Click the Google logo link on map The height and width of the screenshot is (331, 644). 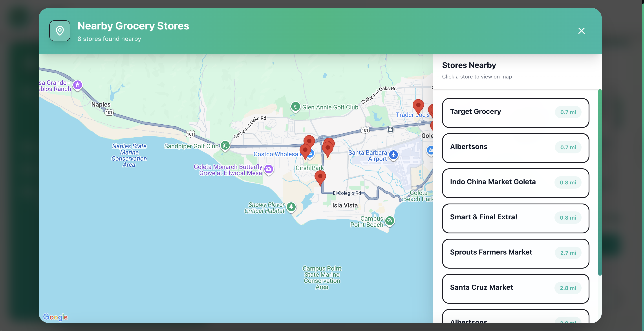point(55,317)
